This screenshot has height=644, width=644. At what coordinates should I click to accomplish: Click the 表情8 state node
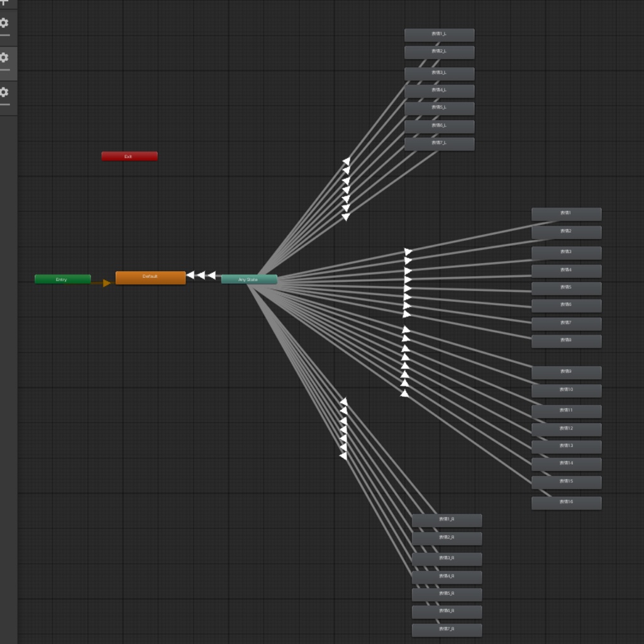[567, 341]
